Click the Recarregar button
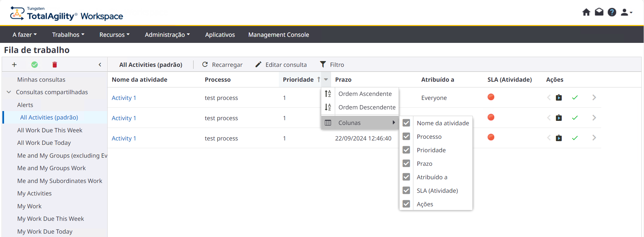The width and height of the screenshot is (644, 237). [x=222, y=64]
